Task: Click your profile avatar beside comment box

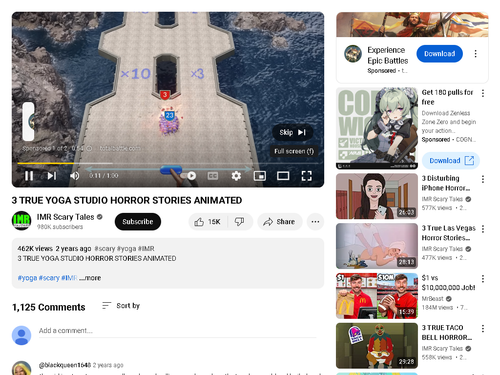Action: 21,335
